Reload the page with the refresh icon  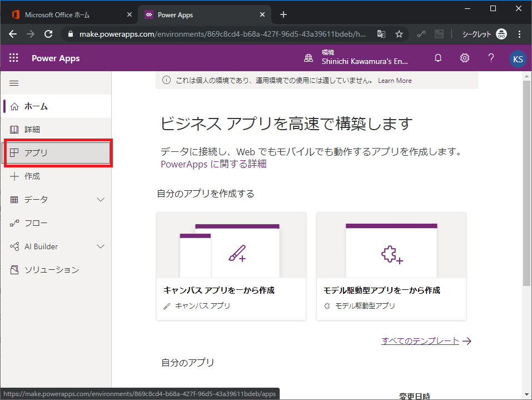(48, 34)
